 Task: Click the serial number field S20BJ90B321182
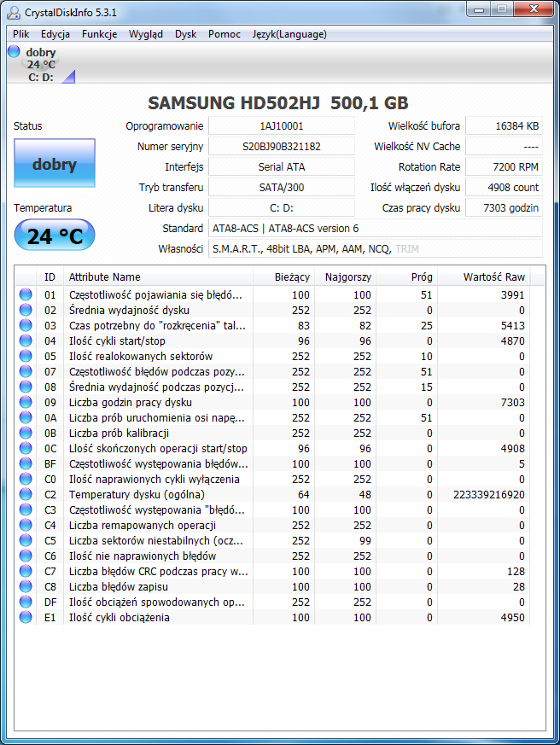click(x=282, y=146)
